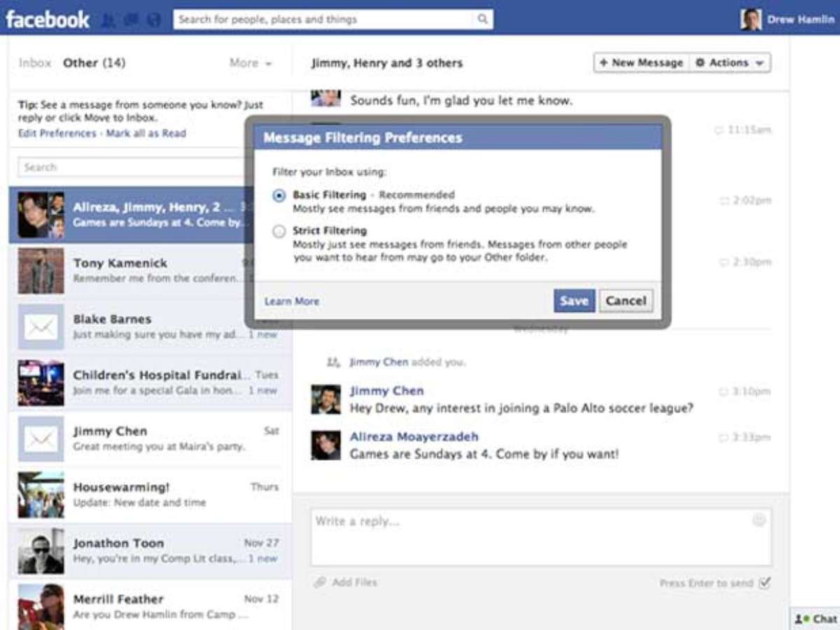Click Jimmy Chen's avatar beside soccer league message

click(325, 399)
